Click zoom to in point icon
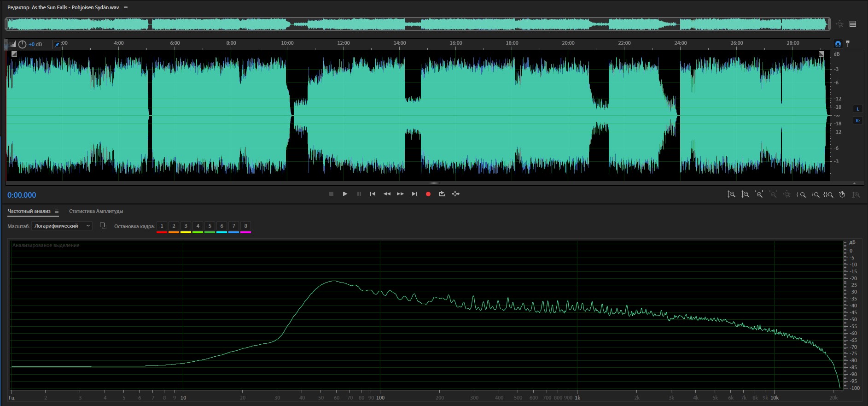 click(x=801, y=194)
